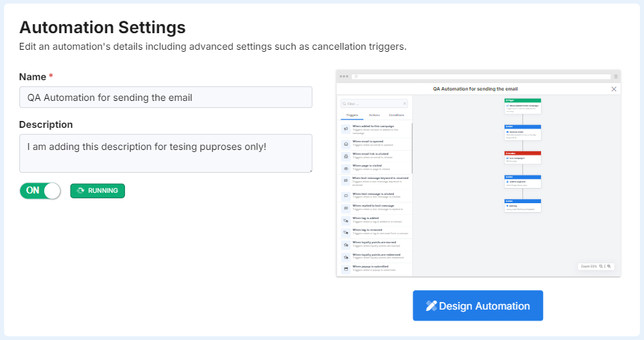
Task: Click the Design Automation button
Action: tap(477, 305)
